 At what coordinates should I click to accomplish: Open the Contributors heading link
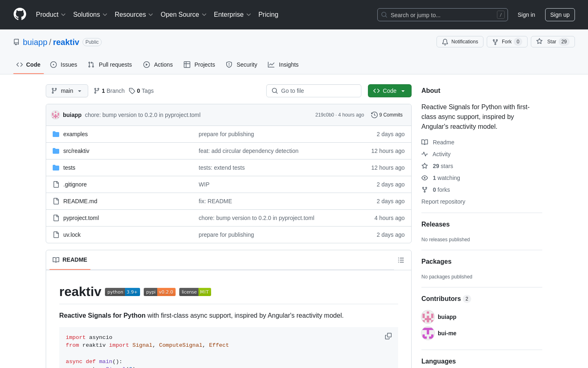446,299
